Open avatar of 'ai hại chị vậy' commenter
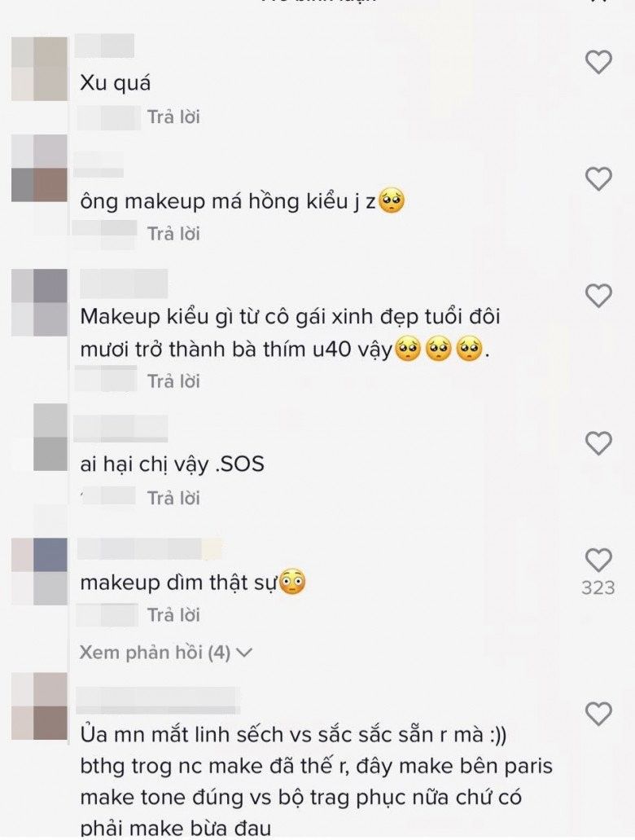The height and width of the screenshot is (840, 635). coord(50,438)
